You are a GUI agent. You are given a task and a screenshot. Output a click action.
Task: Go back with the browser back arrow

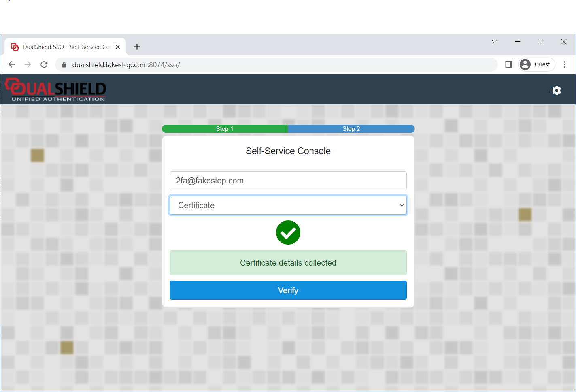12,64
